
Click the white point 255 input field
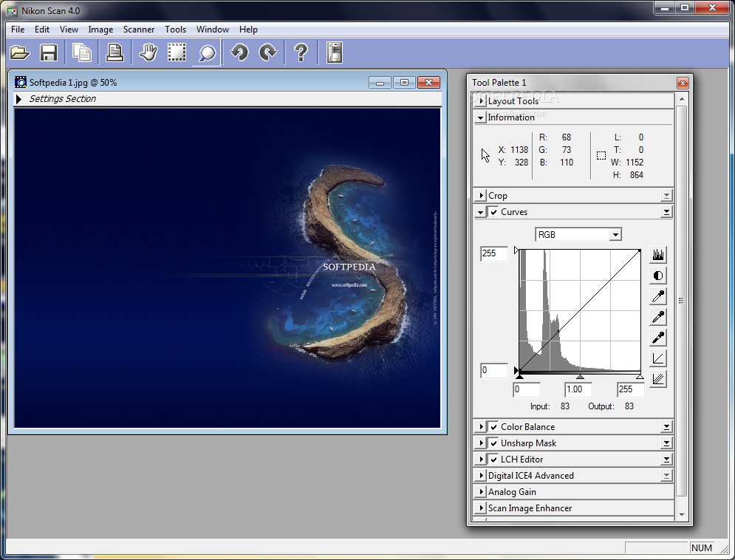pyautogui.click(x=630, y=389)
